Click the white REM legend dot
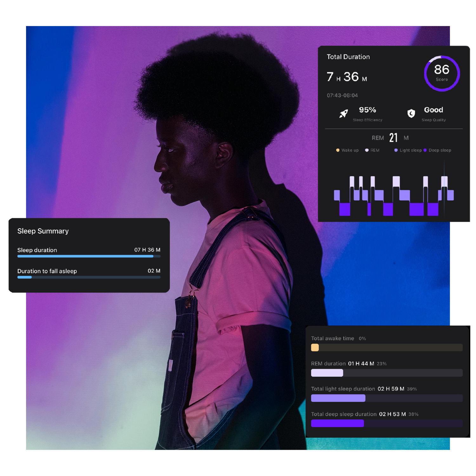The width and height of the screenshot is (476, 476). pos(367,150)
